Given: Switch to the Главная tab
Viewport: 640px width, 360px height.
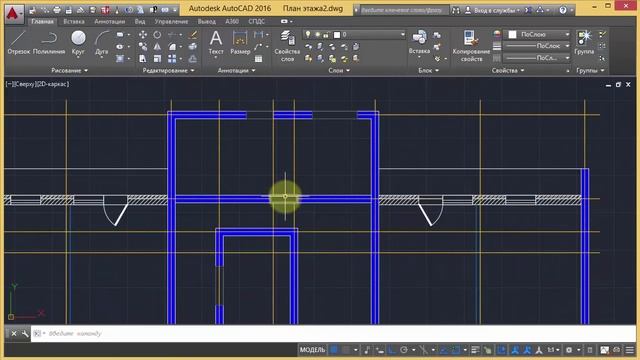Looking at the screenshot, I should click(x=42, y=21).
